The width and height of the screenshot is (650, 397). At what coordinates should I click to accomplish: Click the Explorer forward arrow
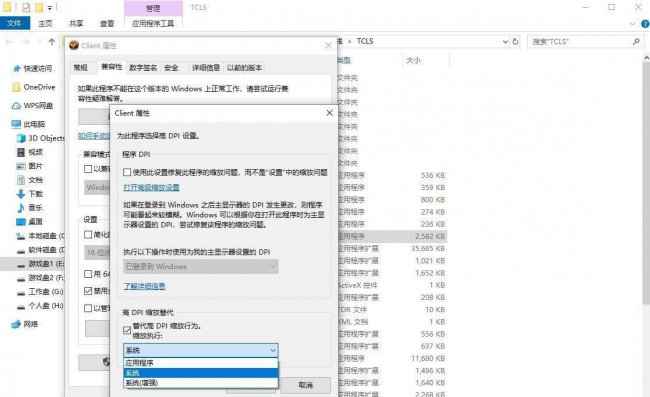pyautogui.click(x=26, y=42)
